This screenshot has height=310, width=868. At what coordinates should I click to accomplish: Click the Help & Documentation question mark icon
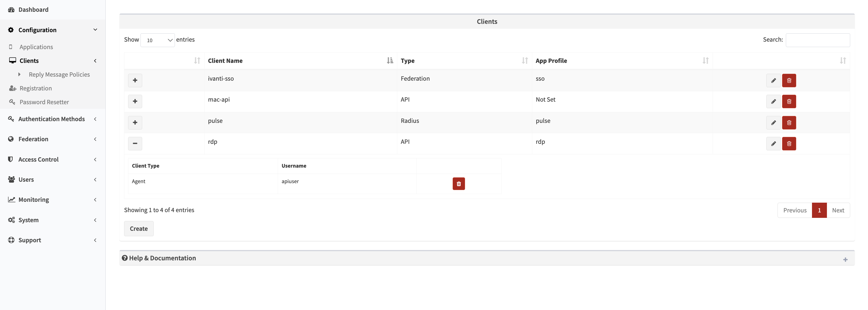coord(125,258)
